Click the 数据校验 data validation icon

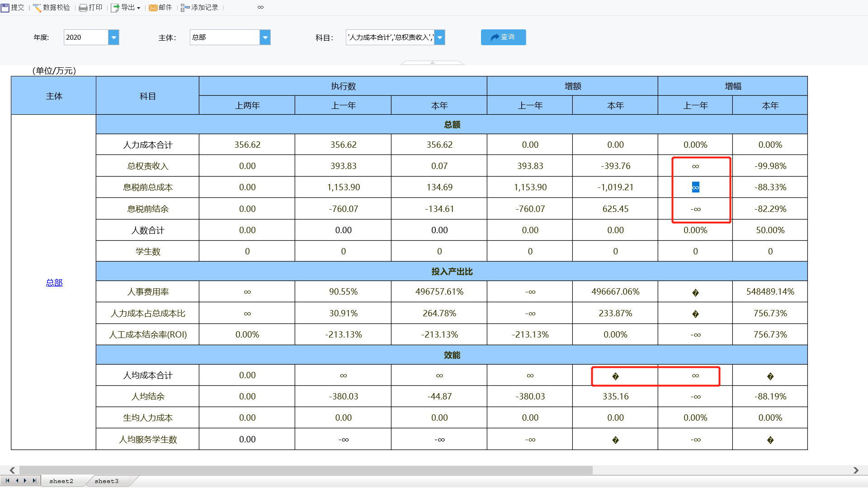(37, 7)
